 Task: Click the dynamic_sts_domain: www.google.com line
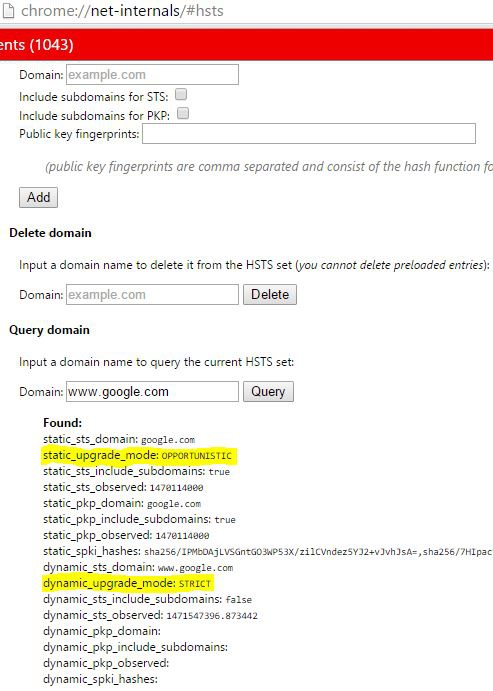(138, 567)
